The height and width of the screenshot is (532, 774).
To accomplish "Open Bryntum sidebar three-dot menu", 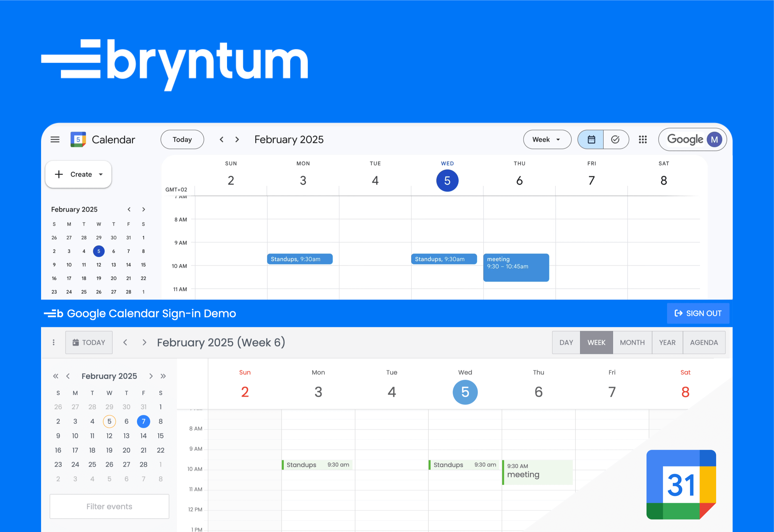I will (53, 342).
